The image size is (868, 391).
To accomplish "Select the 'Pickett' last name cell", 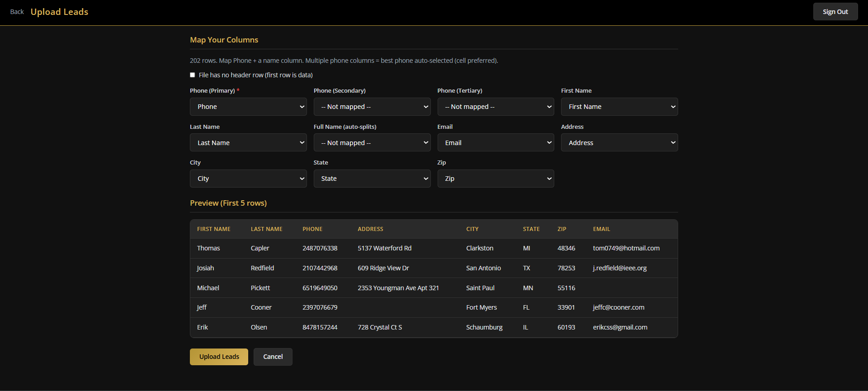I will (x=260, y=288).
